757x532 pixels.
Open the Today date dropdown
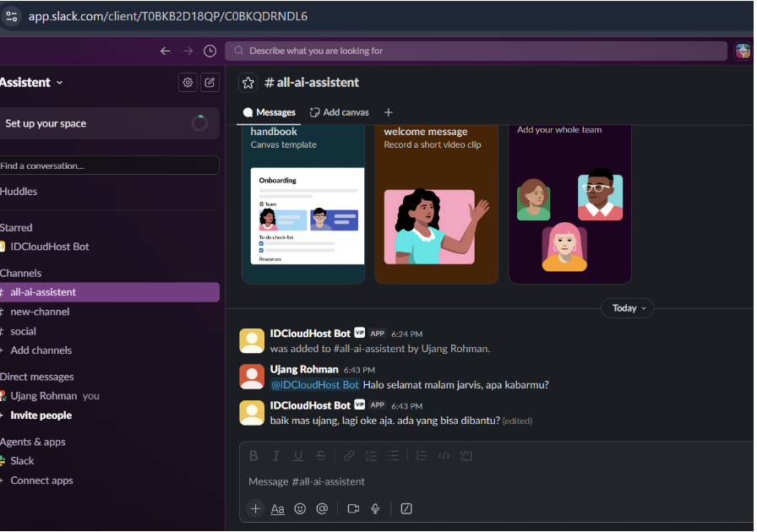point(627,308)
